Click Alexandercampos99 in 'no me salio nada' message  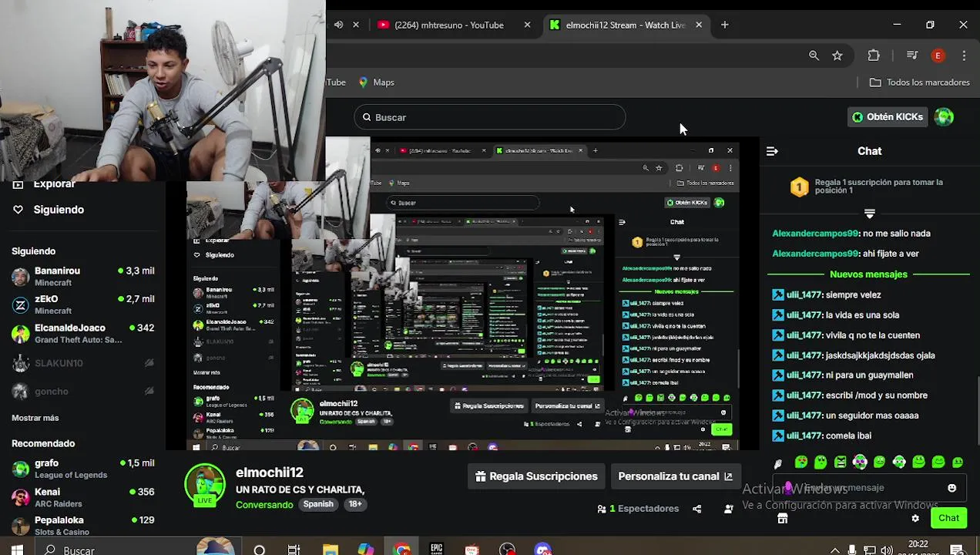[815, 234]
